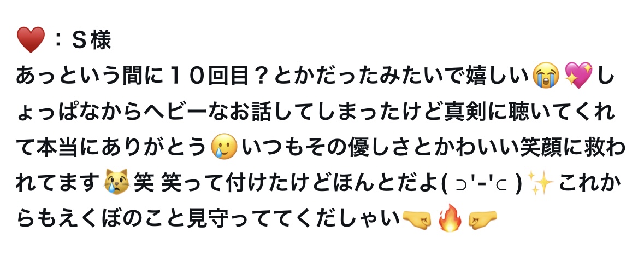This screenshot has width=644, height=255.
Task: Click the red heart emoji
Action: click(31, 40)
